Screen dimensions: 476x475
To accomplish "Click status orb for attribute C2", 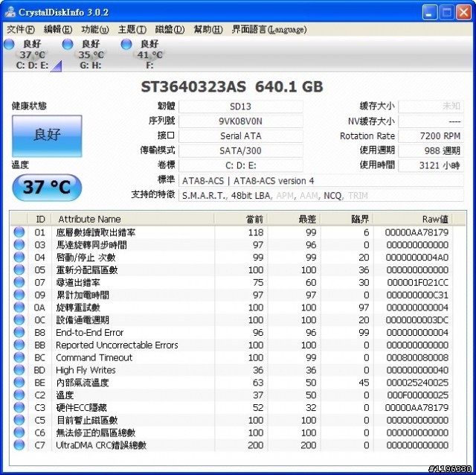I will pos(19,395).
